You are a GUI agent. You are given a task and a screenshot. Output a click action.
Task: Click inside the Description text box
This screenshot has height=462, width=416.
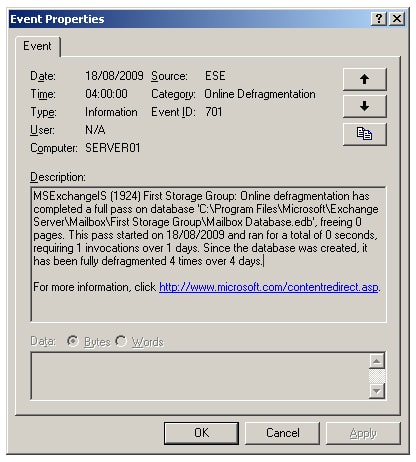coord(208,254)
